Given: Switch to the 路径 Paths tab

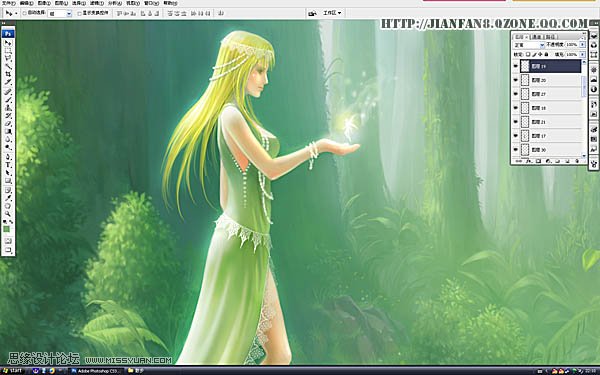Looking at the screenshot, I should (x=550, y=37).
